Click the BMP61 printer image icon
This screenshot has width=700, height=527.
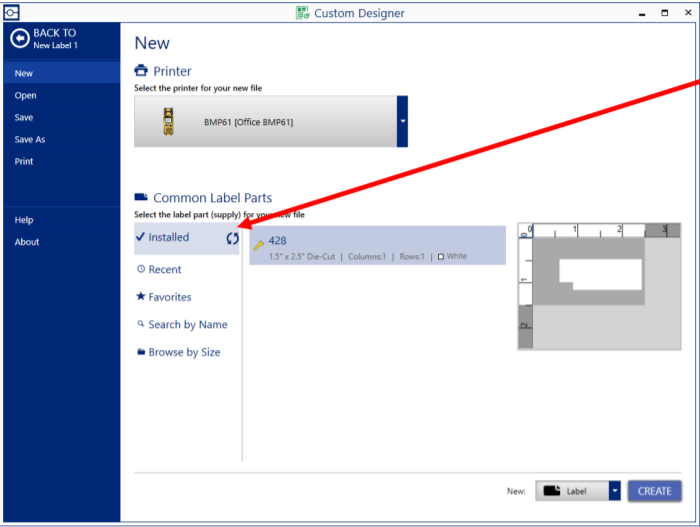(166, 122)
